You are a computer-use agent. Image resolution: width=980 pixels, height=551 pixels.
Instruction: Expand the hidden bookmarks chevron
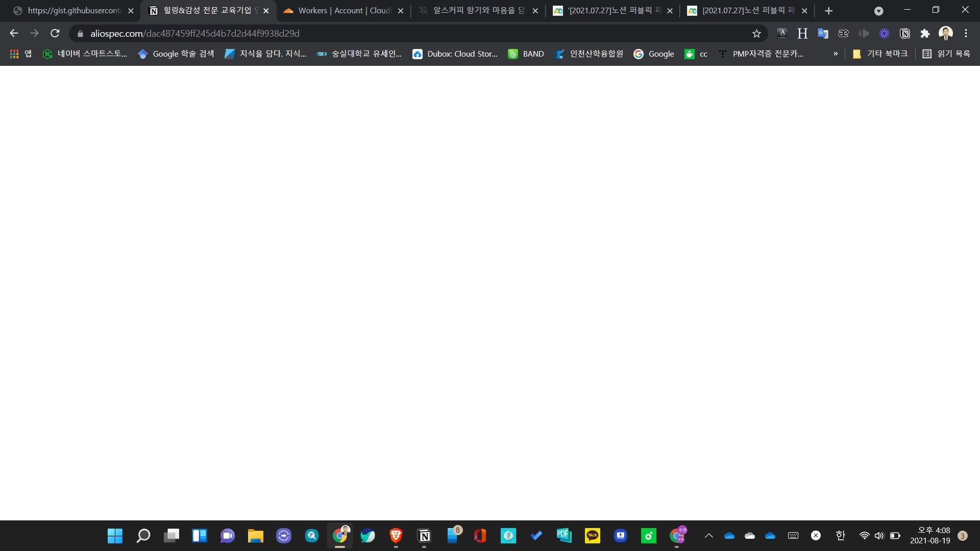point(836,54)
